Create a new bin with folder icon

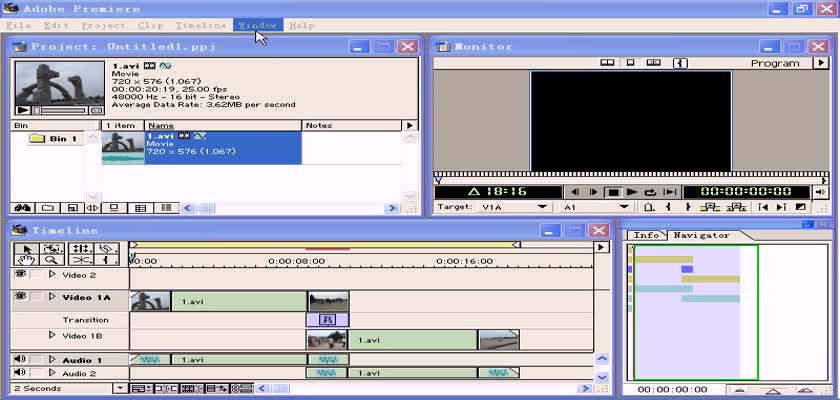47,208
